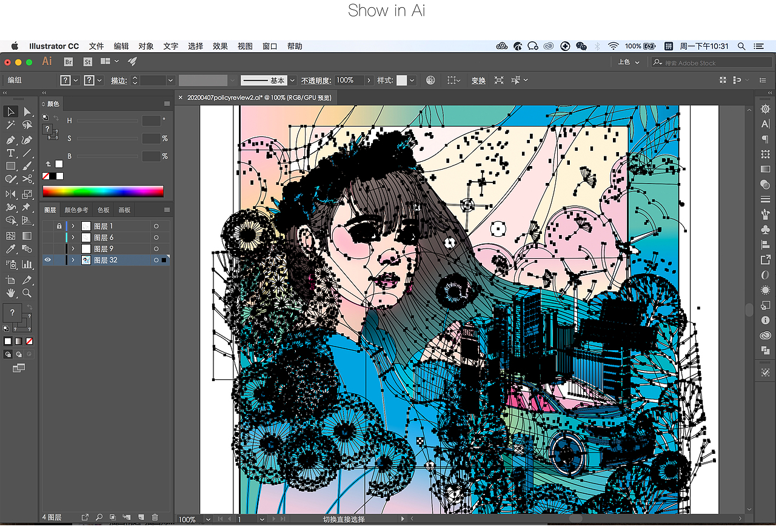Unlock layer 图层 1 via lock icon
Screen dimensions: 776x532
(59, 226)
